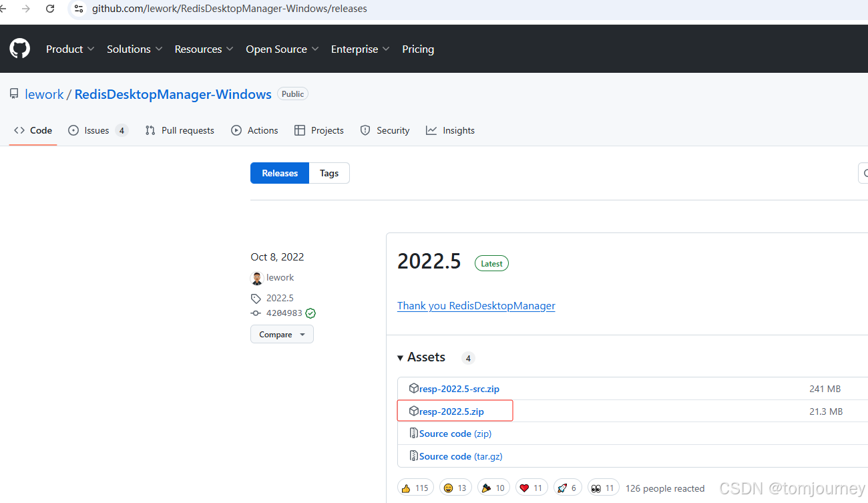
Task: Click the rocket reaction 6
Action: click(567, 488)
